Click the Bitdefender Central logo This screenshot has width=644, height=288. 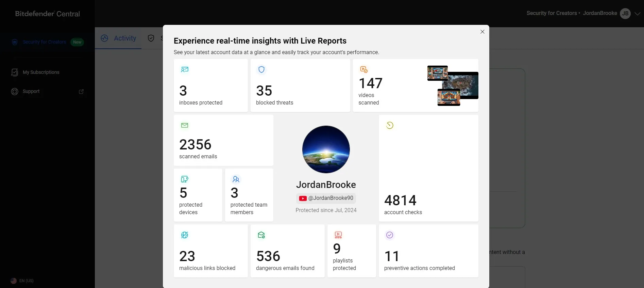48,14
